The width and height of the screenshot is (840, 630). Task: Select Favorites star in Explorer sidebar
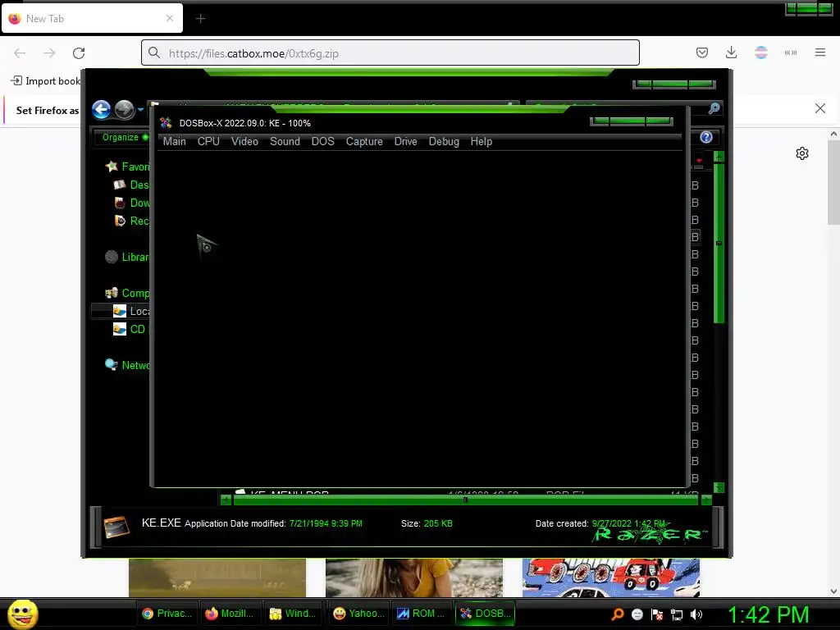pyautogui.click(x=112, y=167)
